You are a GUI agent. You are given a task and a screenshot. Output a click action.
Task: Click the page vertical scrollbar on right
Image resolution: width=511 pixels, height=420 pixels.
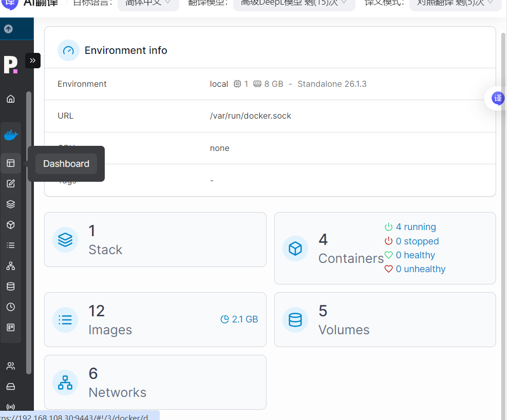point(503,225)
